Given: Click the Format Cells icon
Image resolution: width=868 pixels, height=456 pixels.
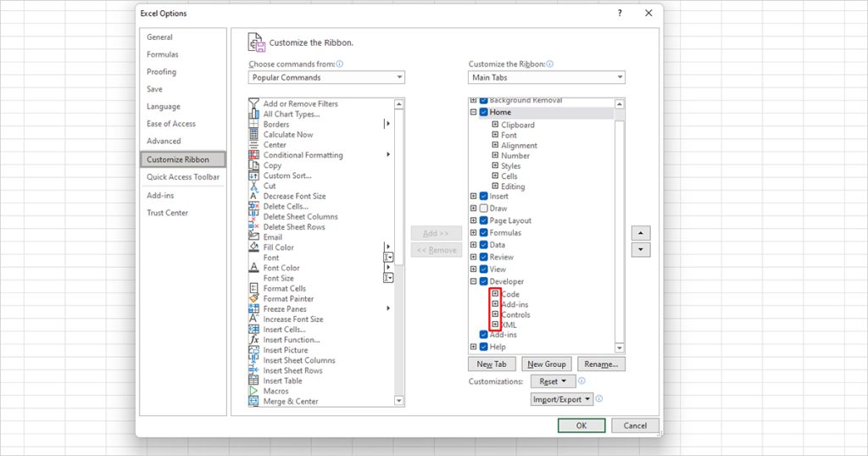Looking at the screenshot, I should click(x=253, y=288).
